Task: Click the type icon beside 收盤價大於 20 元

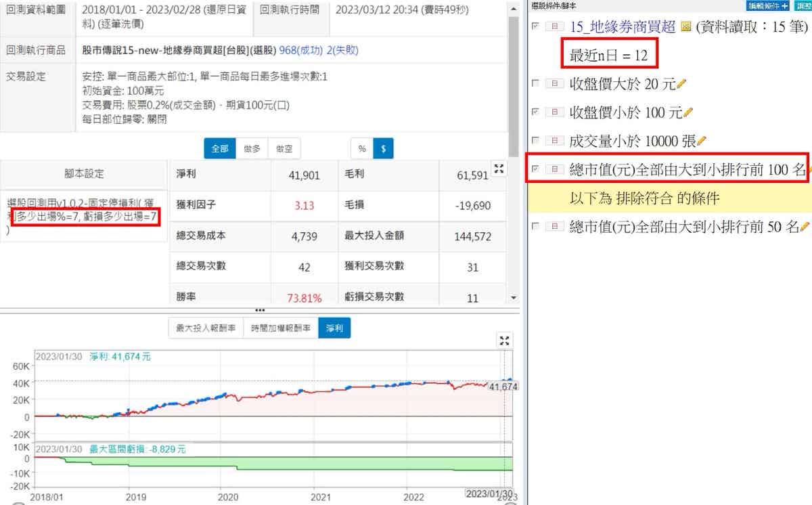Action: pos(555,84)
